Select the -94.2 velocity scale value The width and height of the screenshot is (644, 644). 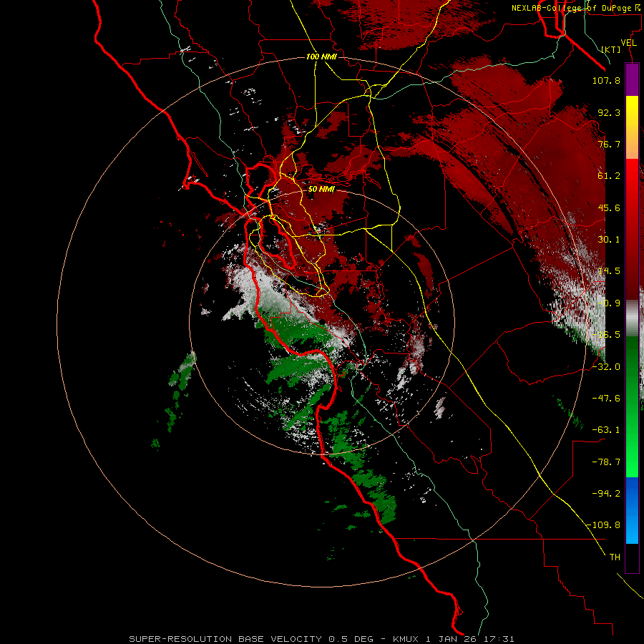606,494
